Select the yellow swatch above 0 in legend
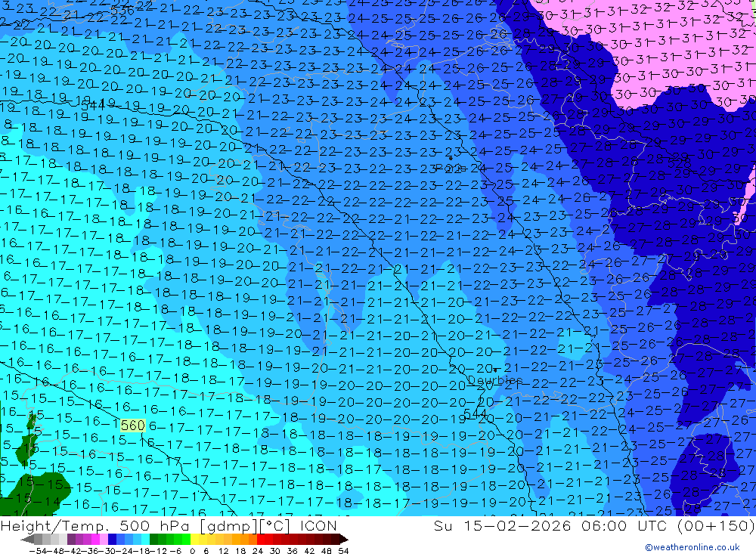756x554 pixels. pos(195,539)
